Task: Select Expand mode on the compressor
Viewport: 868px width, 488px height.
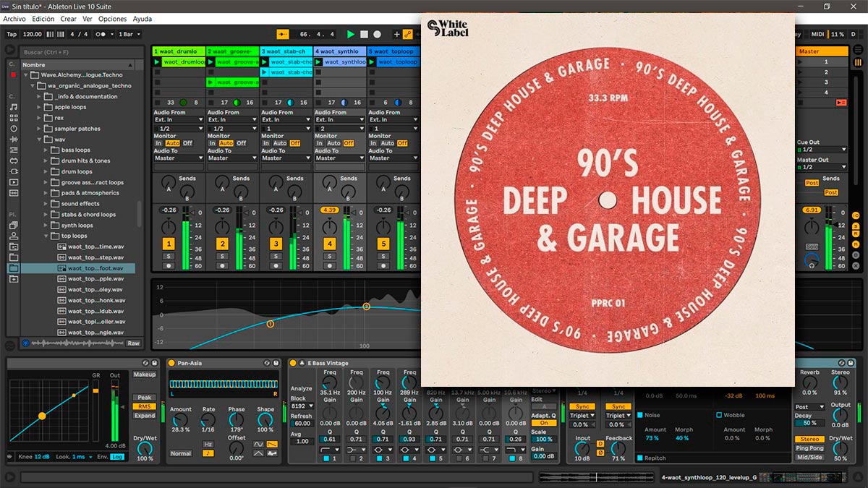Action: (x=144, y=416)
